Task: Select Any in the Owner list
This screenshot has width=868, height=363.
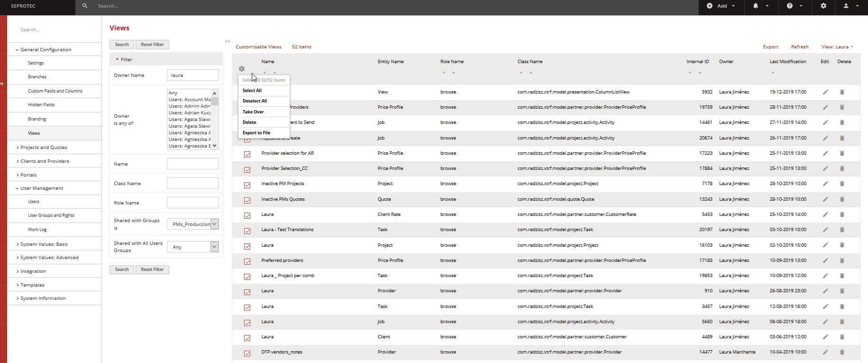Action: (x=189, y=93)
